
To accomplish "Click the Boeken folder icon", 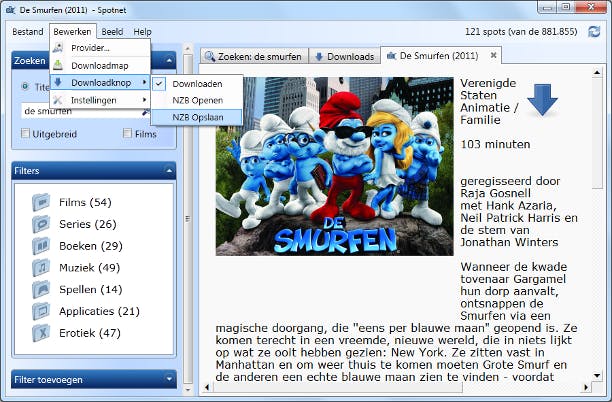I will 41,246.
